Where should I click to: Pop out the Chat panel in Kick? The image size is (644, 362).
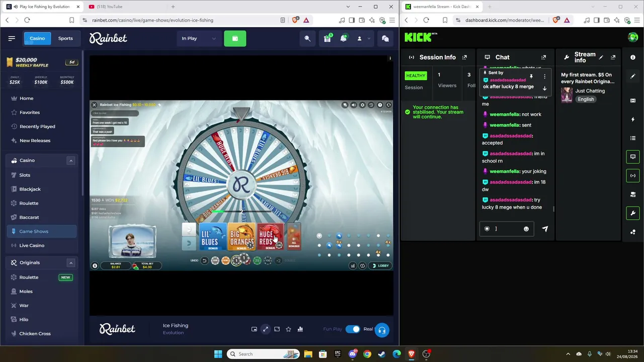(x=543, y=57)
